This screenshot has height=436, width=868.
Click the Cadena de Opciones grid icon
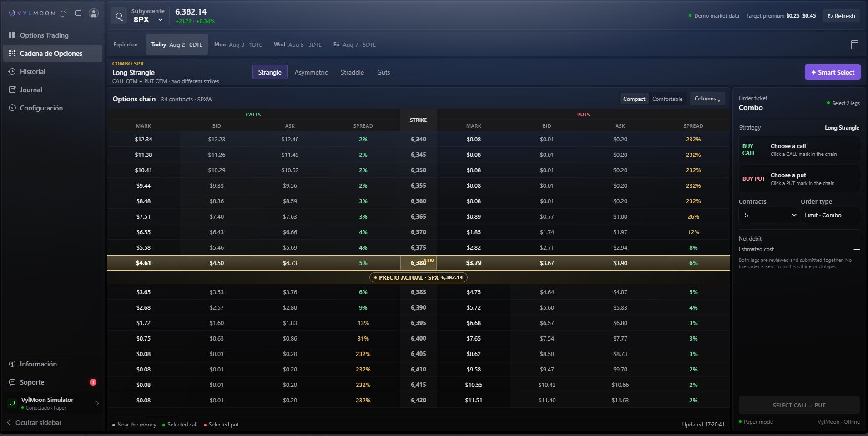(12, 53)
